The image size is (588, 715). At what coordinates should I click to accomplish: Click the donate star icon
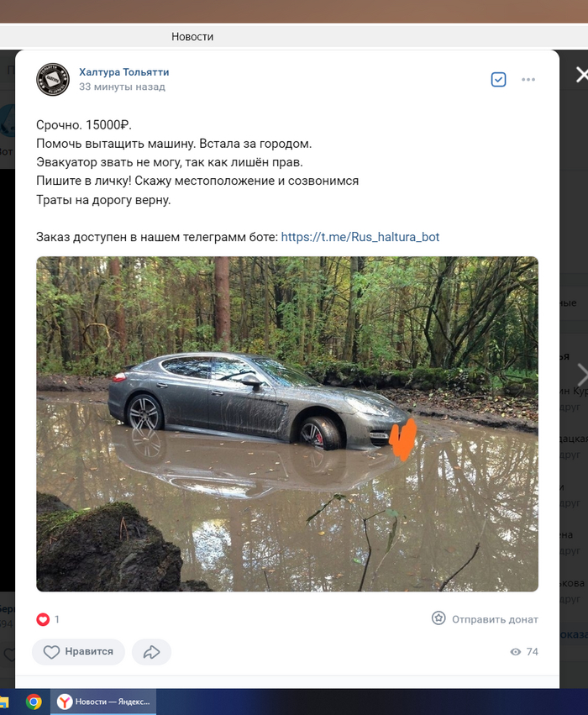pos(438,618)
